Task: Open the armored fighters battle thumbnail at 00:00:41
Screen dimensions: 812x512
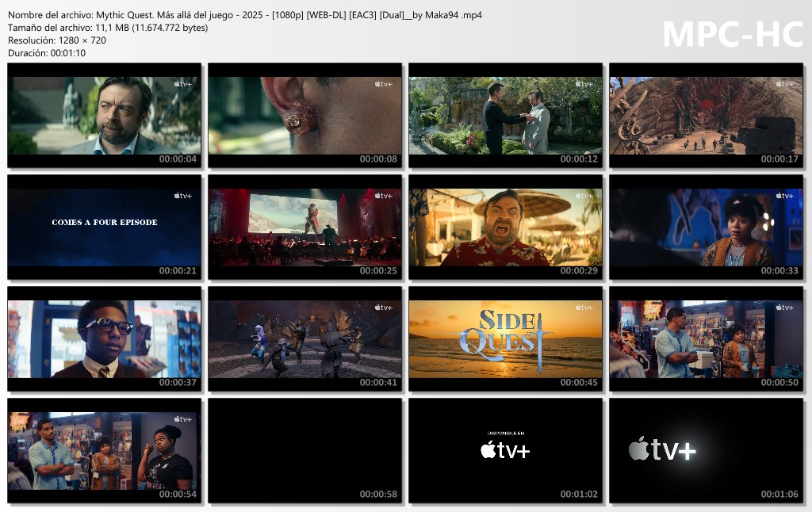Action: click(x=305, y=339)
